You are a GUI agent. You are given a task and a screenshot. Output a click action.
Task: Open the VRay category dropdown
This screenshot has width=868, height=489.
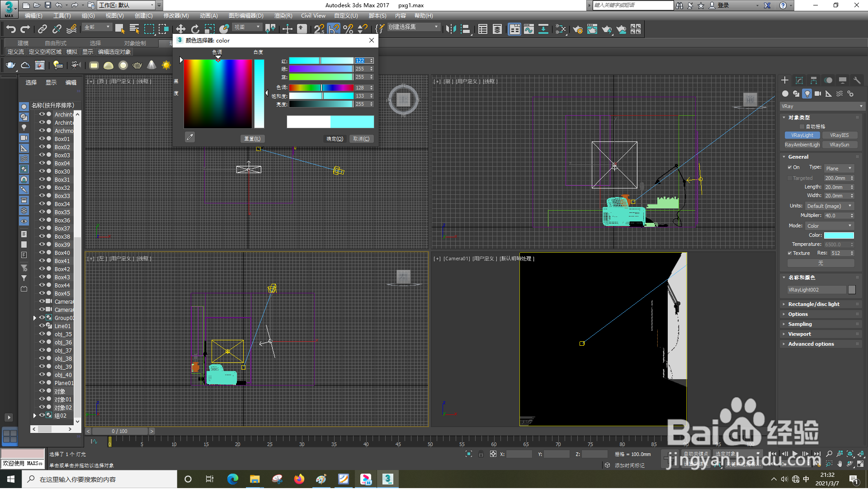pyautogui.click(x=822, y=106)
